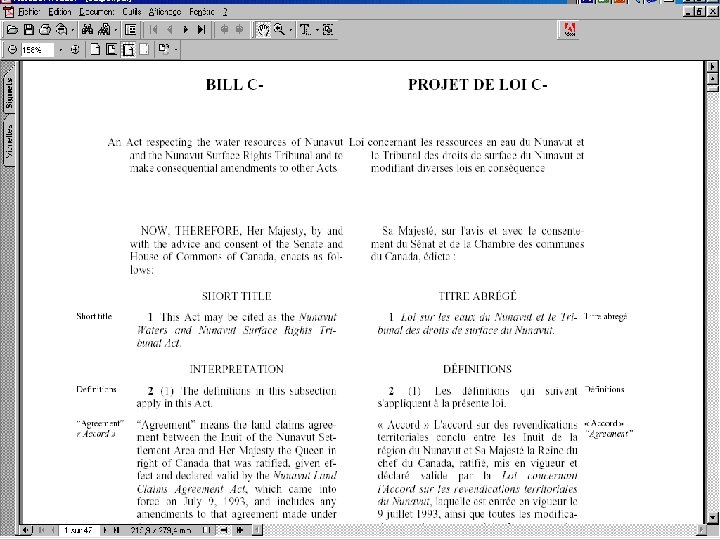Viewport: 720px width, 540px height.
Task: Expand the zoom tool dropdown arrow
Action: (291, 30)
